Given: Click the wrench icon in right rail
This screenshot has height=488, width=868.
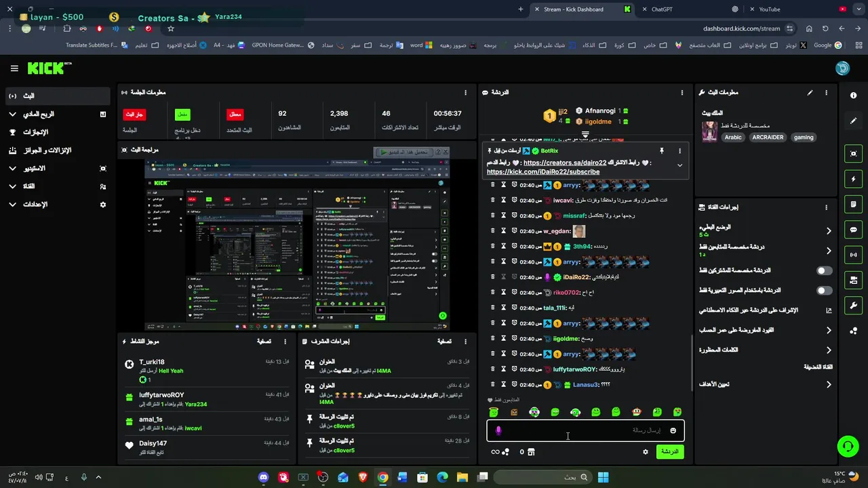Looking at the screenshot, I should [853, 305].
